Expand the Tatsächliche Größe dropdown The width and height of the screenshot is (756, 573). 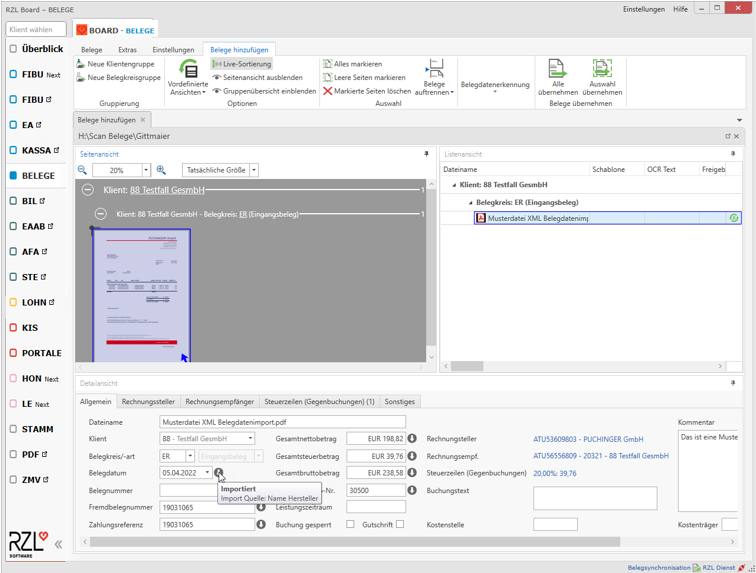[x=253, y=170]
